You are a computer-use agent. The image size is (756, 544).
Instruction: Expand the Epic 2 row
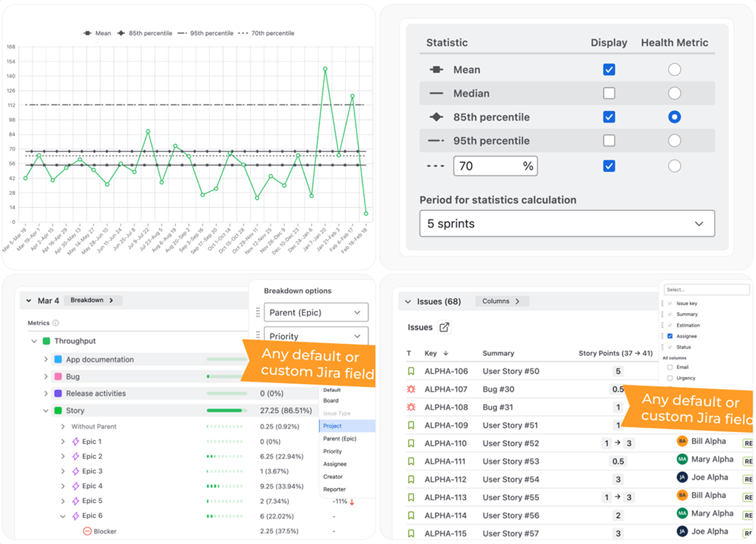point(63,456)
